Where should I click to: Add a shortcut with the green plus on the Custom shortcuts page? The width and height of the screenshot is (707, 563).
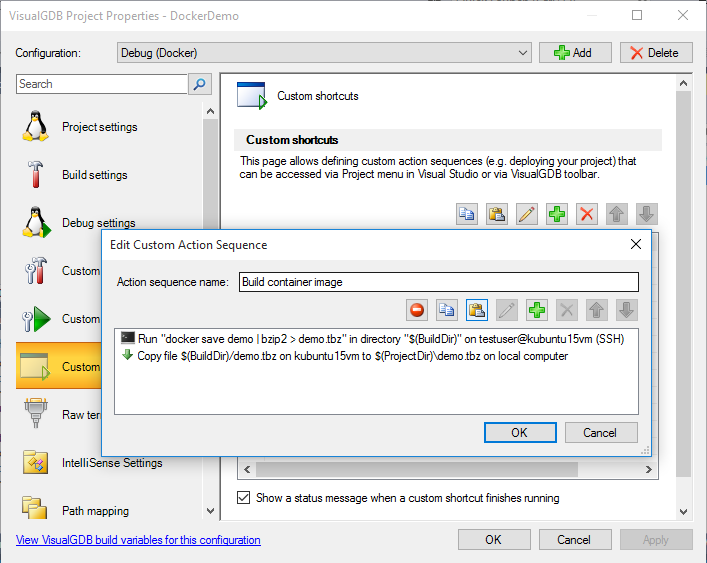click(x=557, y=214)
